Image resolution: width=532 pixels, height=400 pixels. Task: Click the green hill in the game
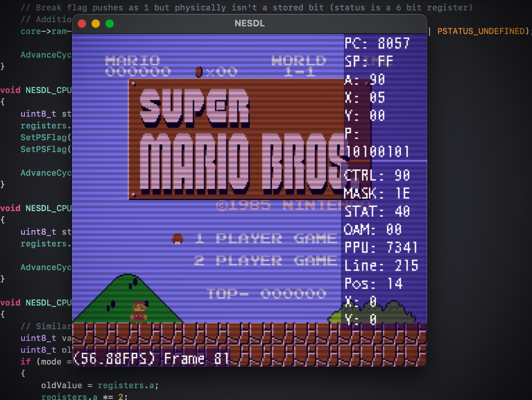(x=128, y=299)
